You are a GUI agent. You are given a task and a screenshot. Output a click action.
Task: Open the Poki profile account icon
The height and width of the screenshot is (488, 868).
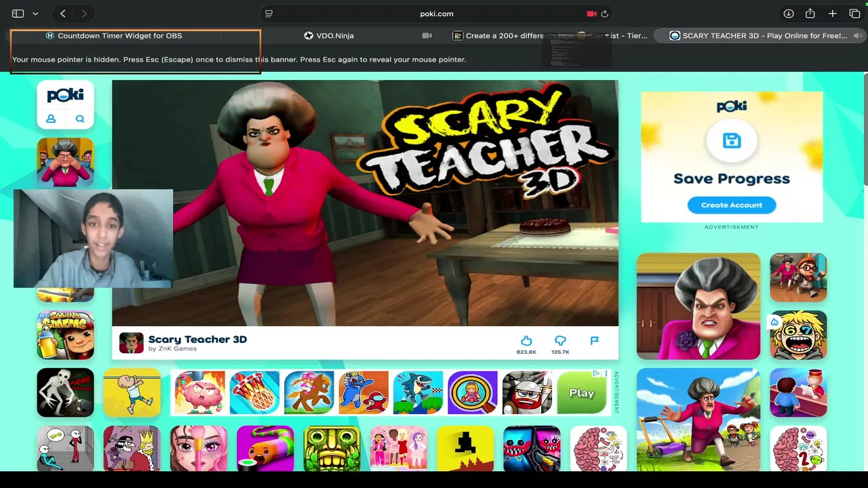pyautogui.click(x=51, y=119)
